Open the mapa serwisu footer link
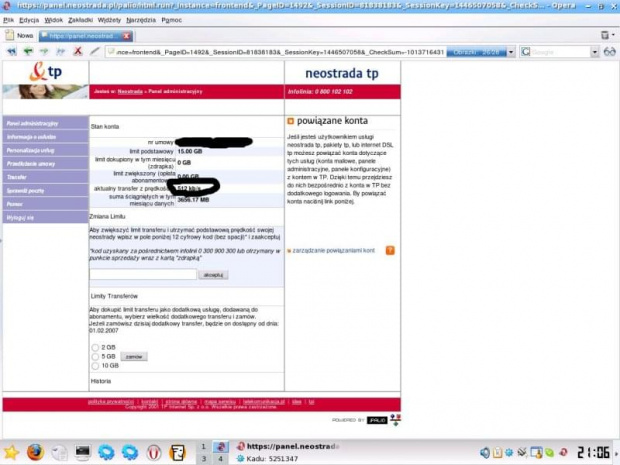620x465 pixels. [x=220, y=402]
